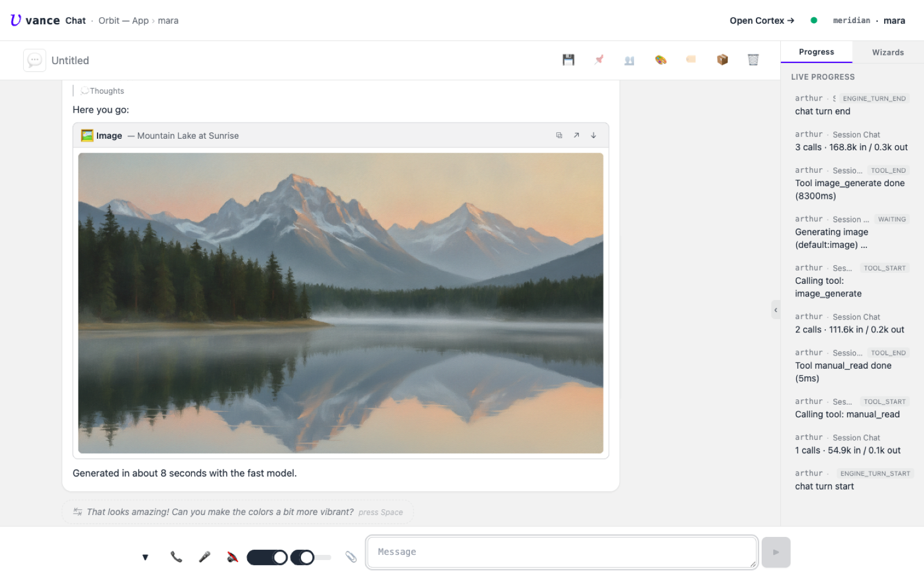
Task: Toggle the muted speaker icon
Action: 232,557
